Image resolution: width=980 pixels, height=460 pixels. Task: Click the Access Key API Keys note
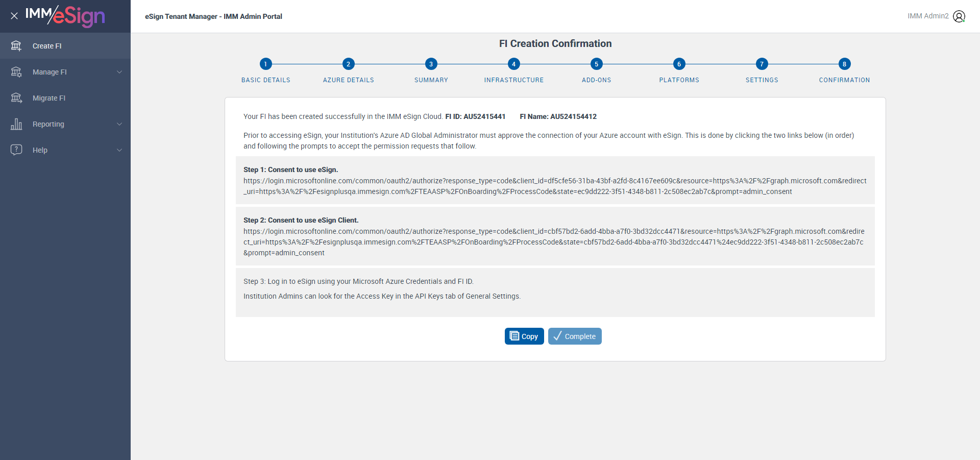tap(382, 296)
